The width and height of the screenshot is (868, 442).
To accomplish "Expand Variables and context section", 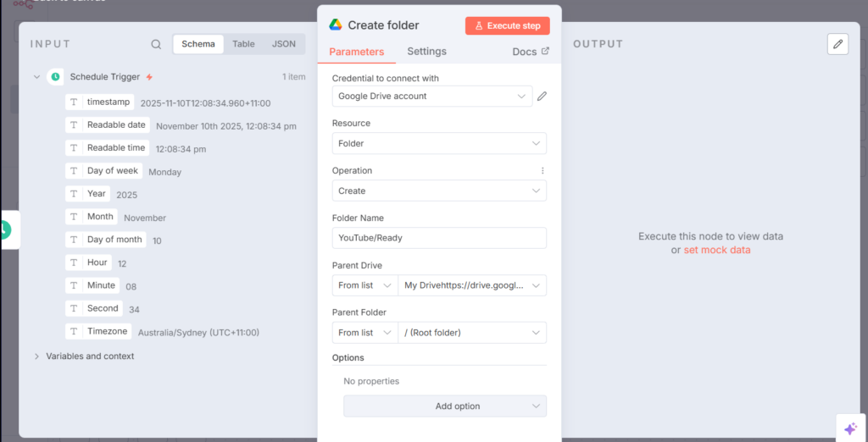I will pos(36,356).
